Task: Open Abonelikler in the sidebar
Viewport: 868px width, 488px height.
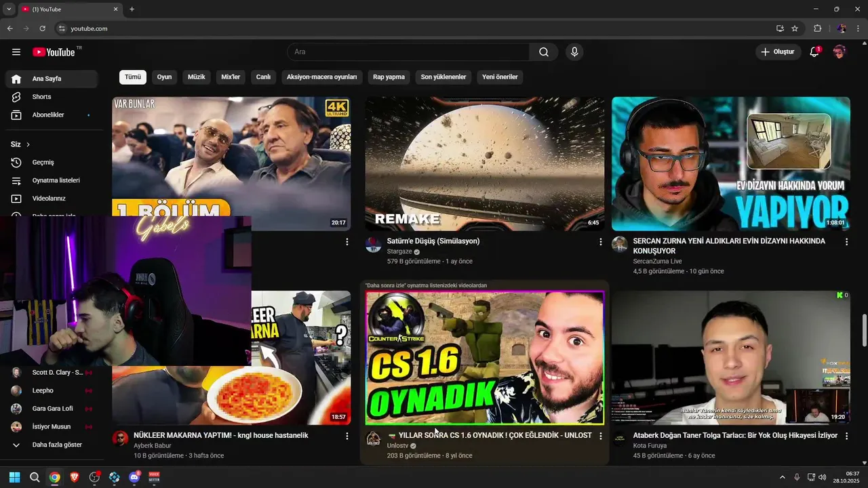Action: [x=52, y=115]
